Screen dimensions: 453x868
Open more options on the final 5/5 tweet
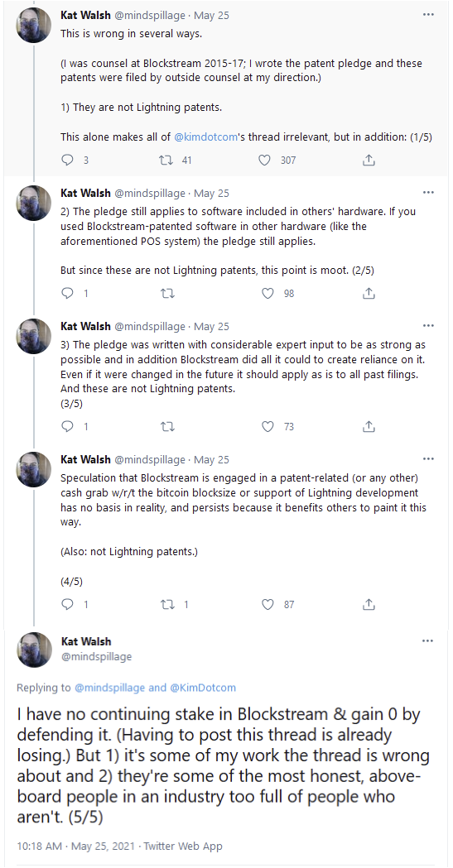(x=428, y=641)
